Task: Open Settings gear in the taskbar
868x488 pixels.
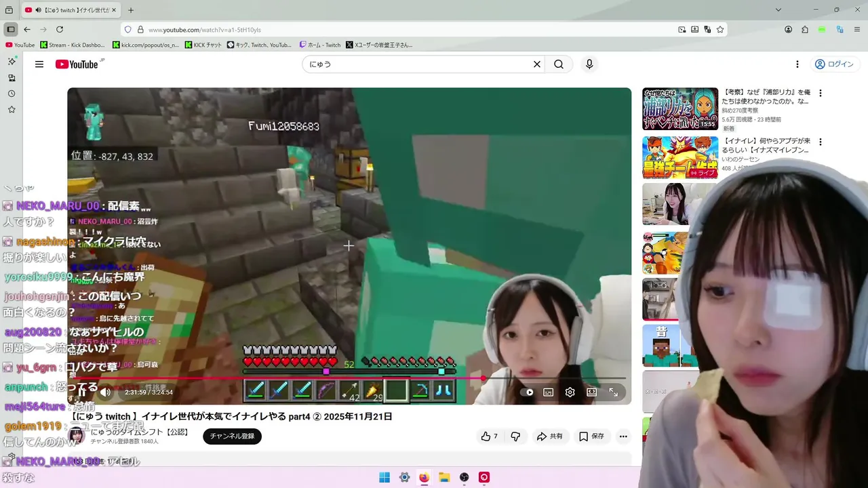Action: 404,477
